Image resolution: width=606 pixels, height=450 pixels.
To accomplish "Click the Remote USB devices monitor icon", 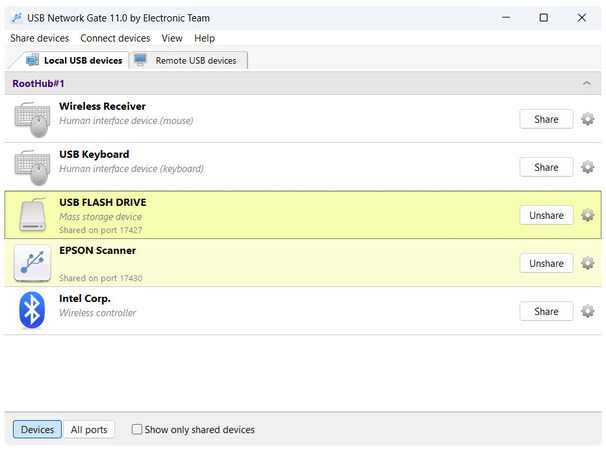I will pyautogui.click(x=140, y=60).
